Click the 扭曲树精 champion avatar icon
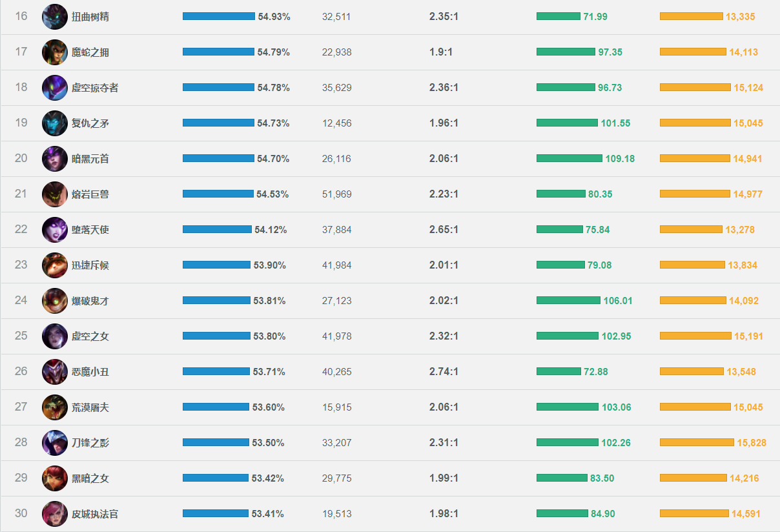The image size is (780, 532). 55,17
